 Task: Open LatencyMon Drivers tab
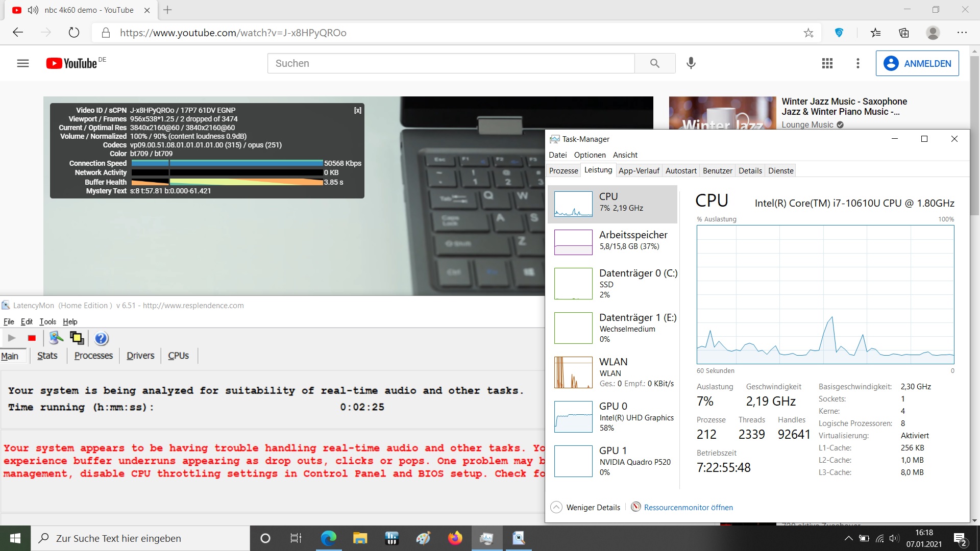tap(140, 356)
